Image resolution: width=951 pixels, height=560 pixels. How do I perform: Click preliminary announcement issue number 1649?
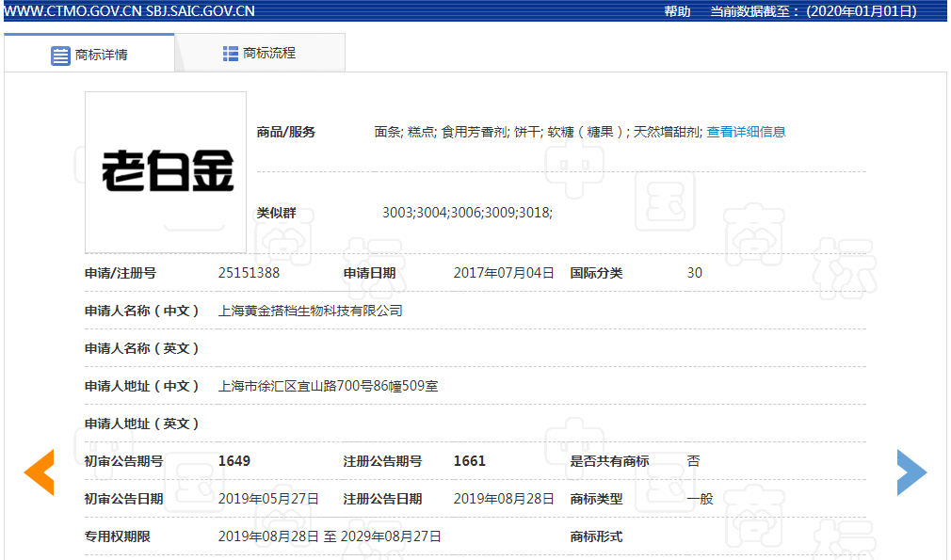[234, 461]
